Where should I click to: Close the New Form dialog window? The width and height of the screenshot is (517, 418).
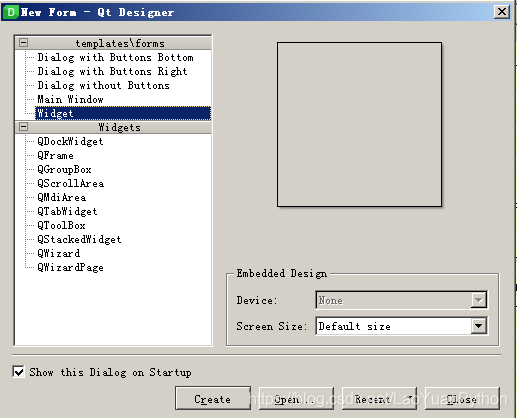[x=501, y=12]
